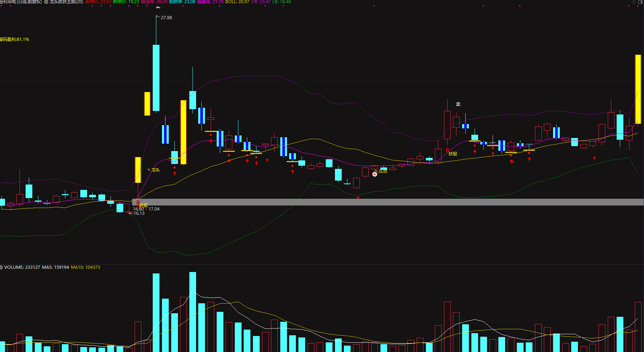Click the diamond icon at top right
This screenshot has height=352, width=644.
click(634, 2)
